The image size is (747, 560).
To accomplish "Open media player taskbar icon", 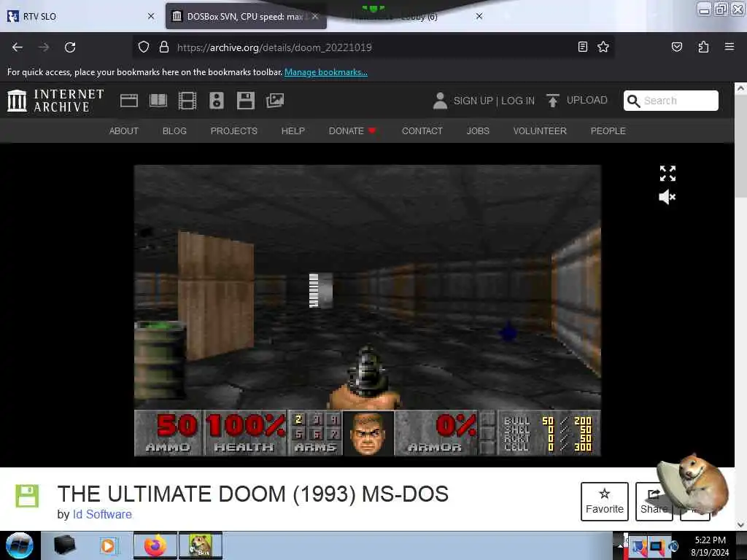I will pos(108,545).
